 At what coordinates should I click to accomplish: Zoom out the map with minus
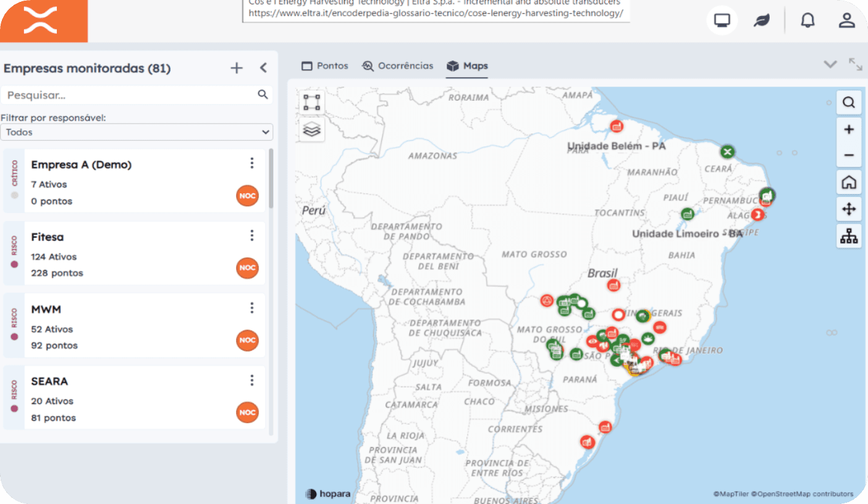[x=849, y=155]
